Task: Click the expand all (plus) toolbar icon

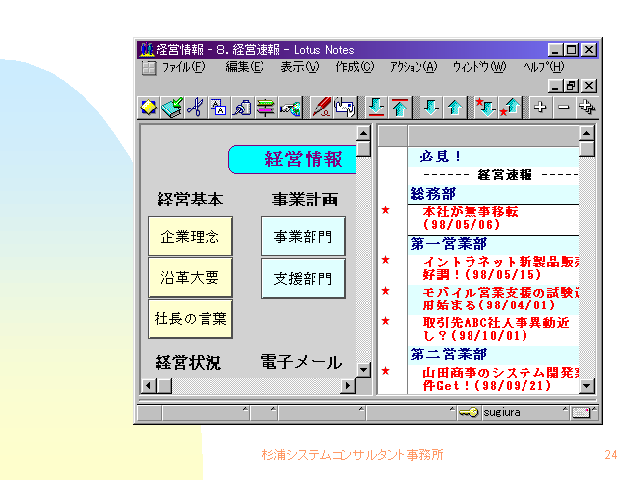Action: (540, 106)
